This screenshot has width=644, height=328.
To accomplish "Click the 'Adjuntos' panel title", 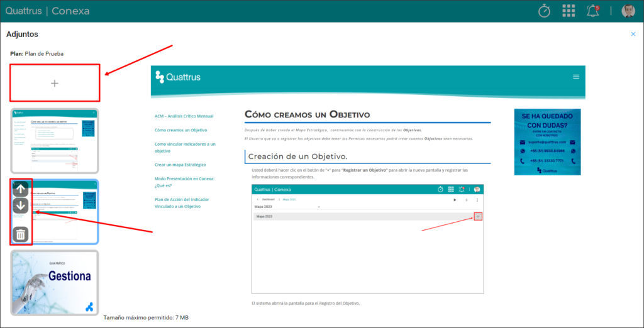I will point(22,35).
